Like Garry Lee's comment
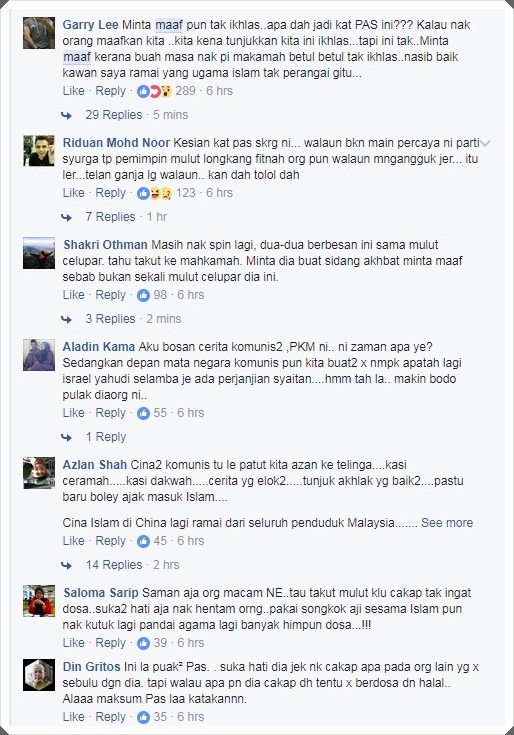 [74, 91]
